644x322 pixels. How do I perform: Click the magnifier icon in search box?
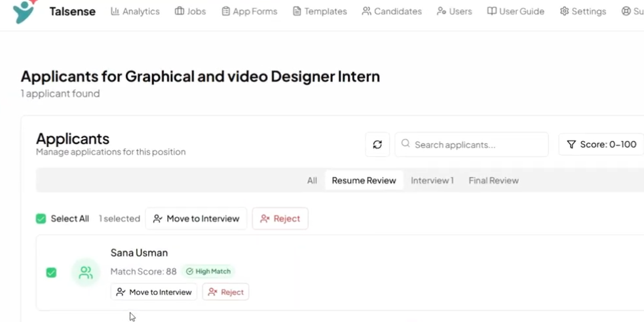(x=406, y=144)
